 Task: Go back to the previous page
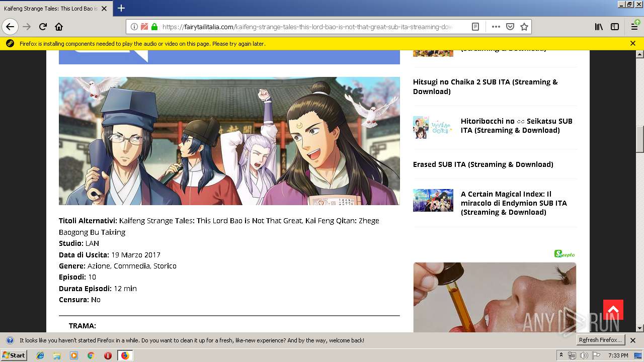(x=10, y=27)
